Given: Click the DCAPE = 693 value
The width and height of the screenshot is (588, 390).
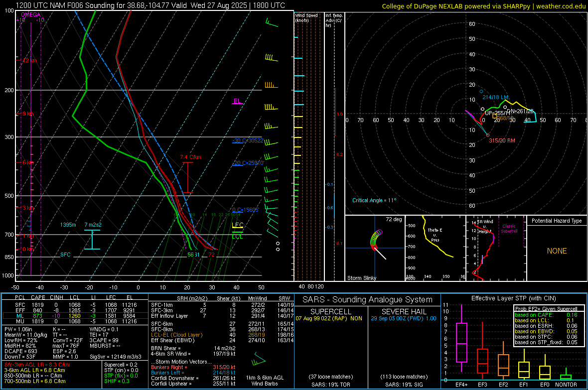Looking at the screenshot, I should click(20, 351).
